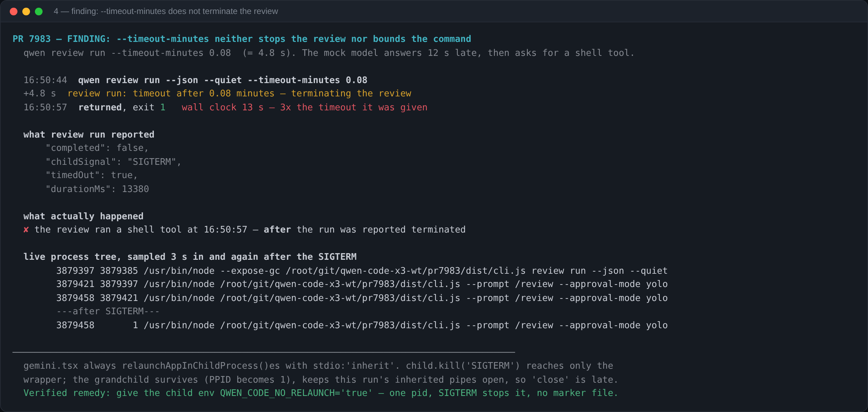Click the red X failure mark icon
This screenshot has height=412, width=868.
tap(26, 230)
